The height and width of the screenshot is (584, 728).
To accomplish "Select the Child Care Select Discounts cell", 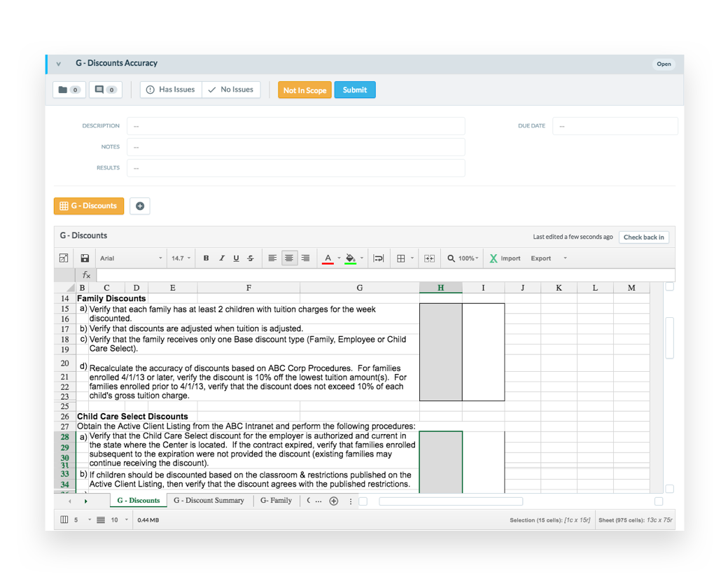I will tap(132, 416).
